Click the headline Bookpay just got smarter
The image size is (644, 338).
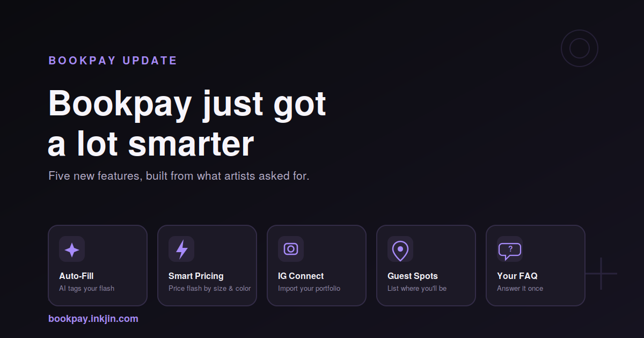[187, 123]
